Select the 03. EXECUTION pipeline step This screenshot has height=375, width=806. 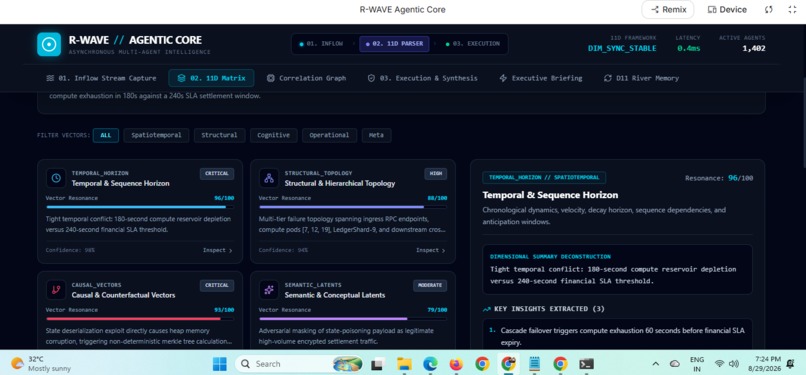point(472,44)
